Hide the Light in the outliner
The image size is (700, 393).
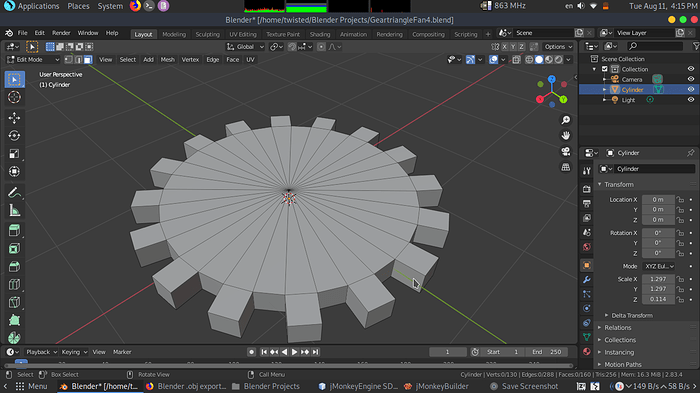(691, 100)
